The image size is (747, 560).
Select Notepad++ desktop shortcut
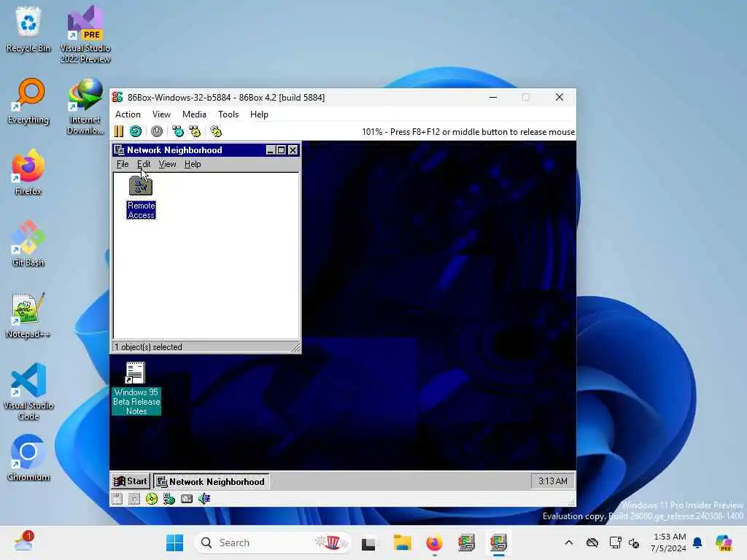28,315
